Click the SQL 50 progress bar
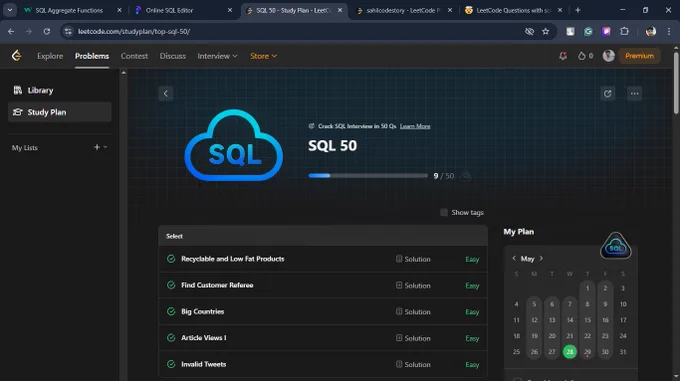 tap(368, 176)
